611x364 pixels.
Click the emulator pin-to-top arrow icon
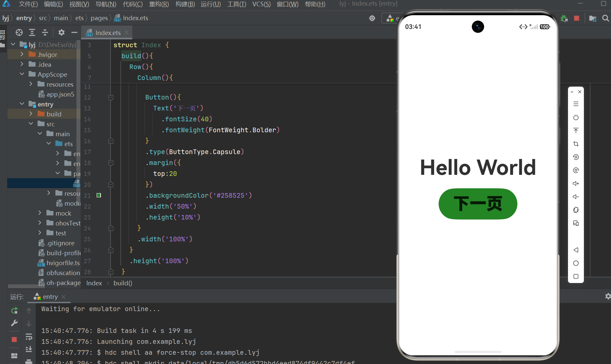click(576, 131)
